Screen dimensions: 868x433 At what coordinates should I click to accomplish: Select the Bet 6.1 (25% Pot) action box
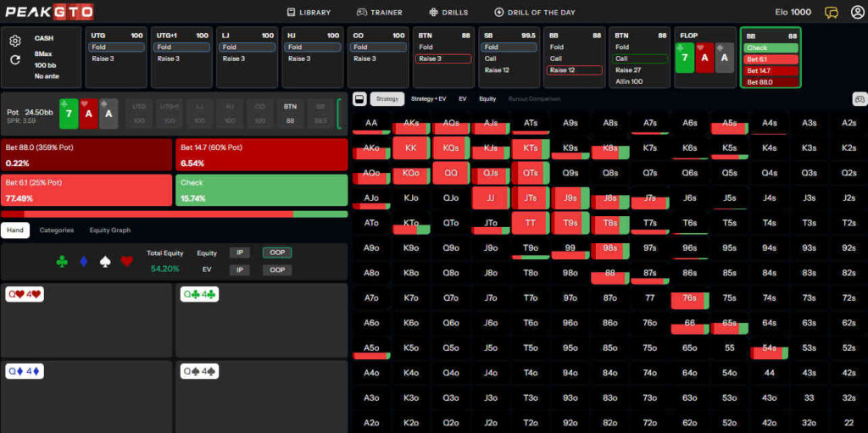click(x=86, y=190)
